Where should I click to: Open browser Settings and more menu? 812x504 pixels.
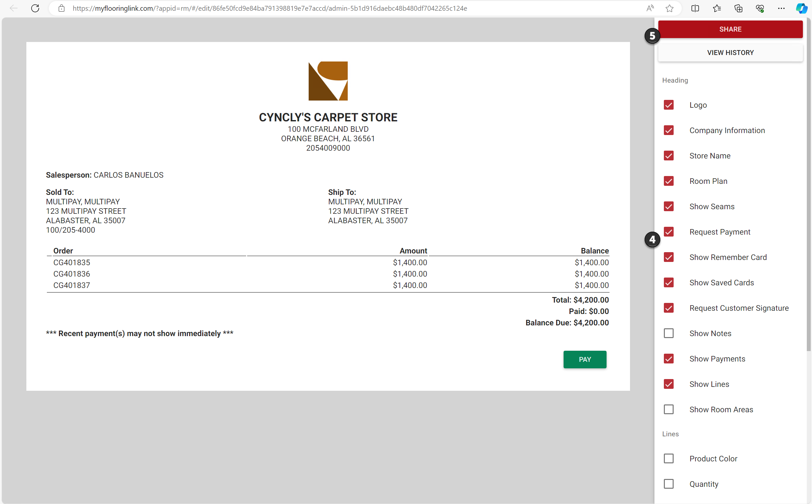pos(782,8)
